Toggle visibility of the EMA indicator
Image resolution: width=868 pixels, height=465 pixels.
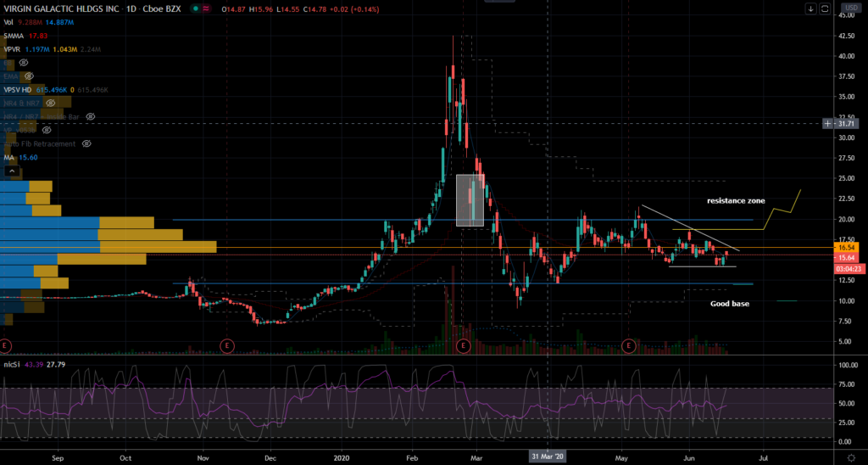pos(29,76)
